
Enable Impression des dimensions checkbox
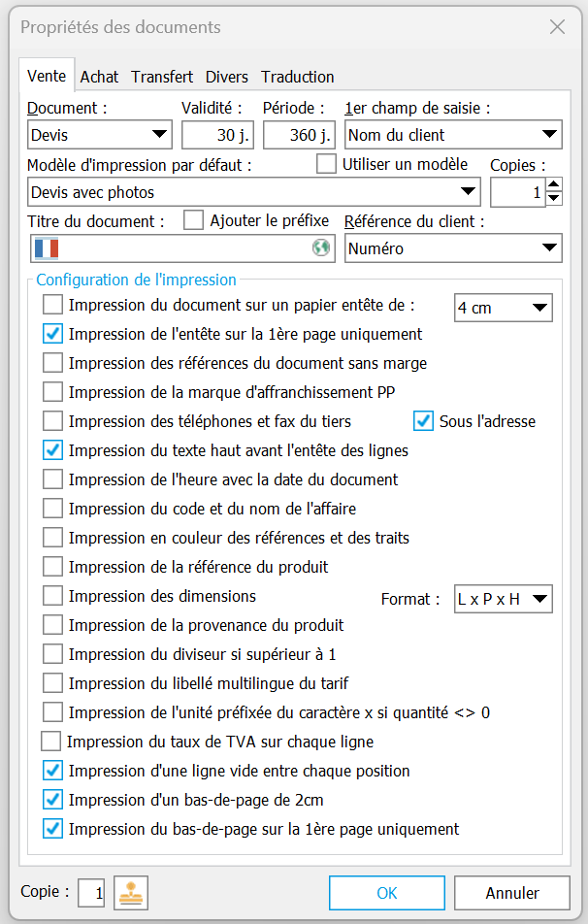point(52,596)
